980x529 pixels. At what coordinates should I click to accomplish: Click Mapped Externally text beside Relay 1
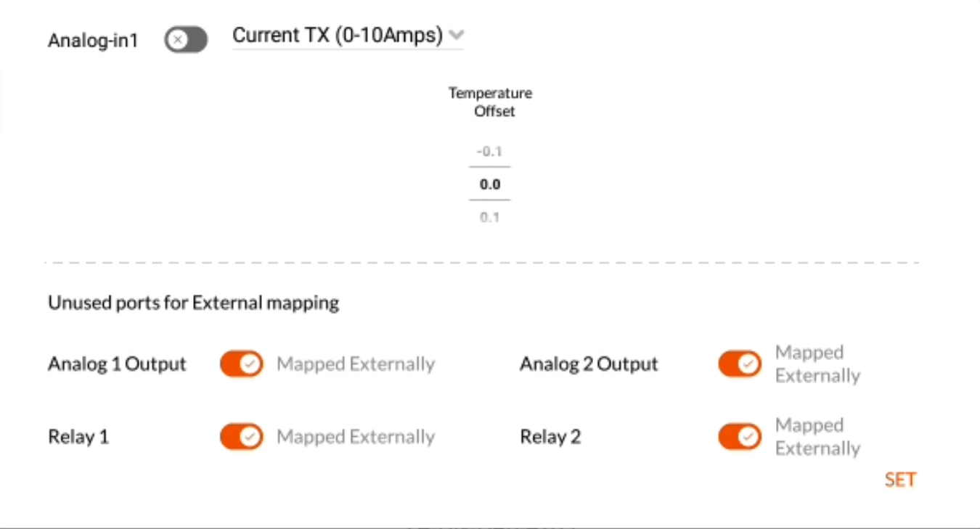(x=356, y=437)
